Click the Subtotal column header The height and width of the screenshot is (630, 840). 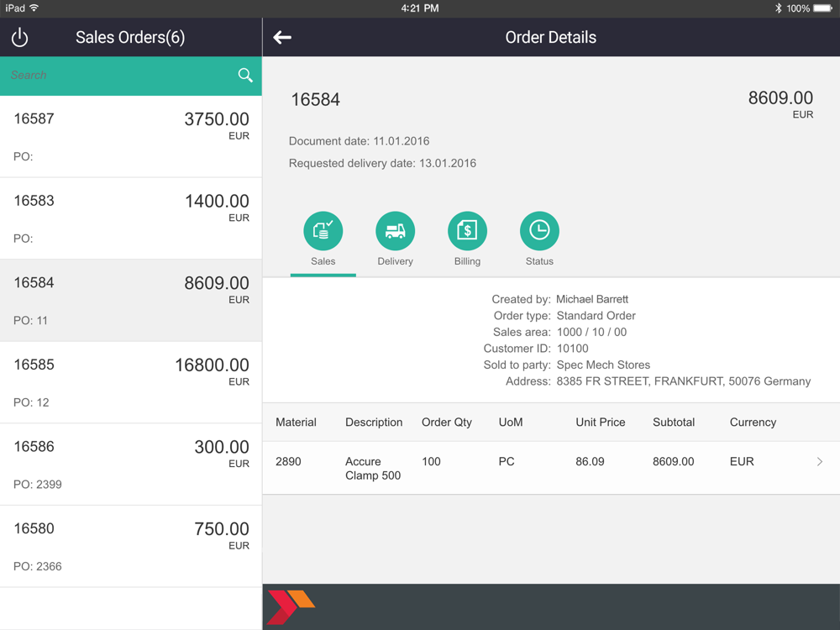point(674,423)
